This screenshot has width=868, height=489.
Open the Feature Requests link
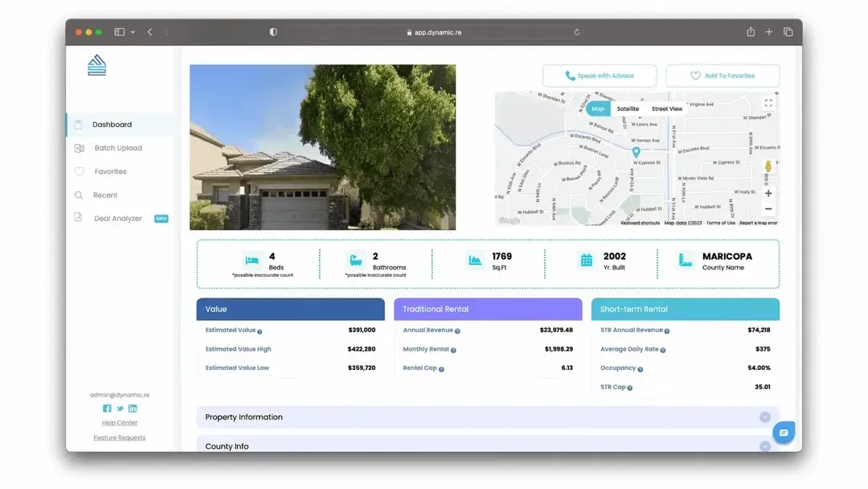[120, 438]
